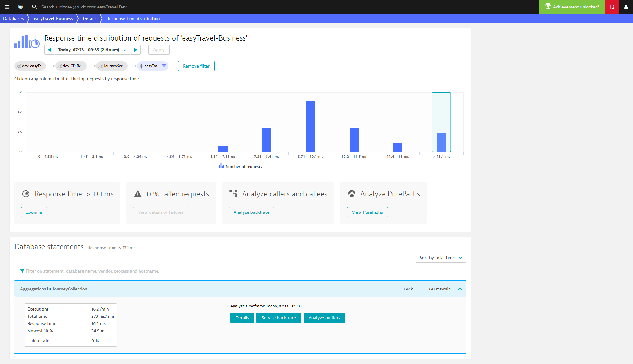
Task: Click Analyze backtrace button
Action: coord(251,212)
